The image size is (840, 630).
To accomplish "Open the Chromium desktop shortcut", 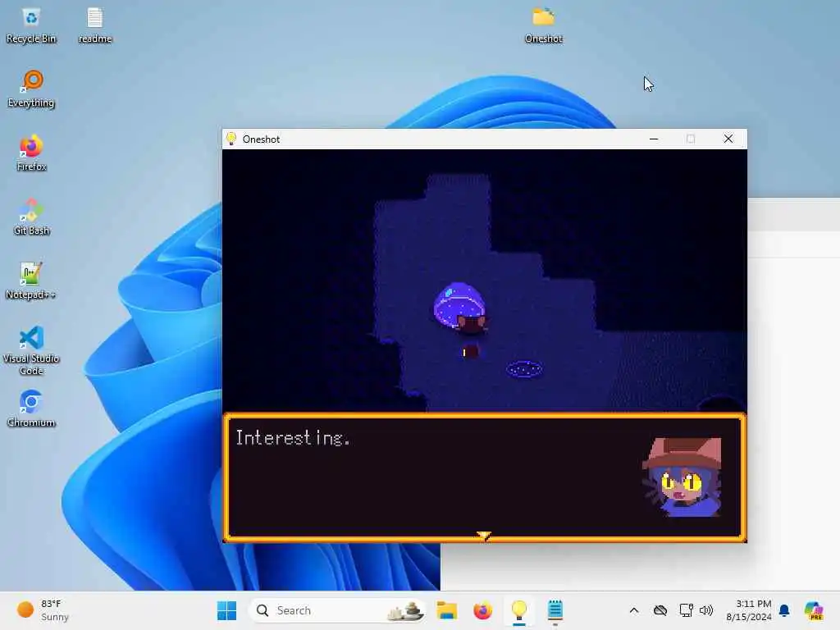I will tap(31, 409).
